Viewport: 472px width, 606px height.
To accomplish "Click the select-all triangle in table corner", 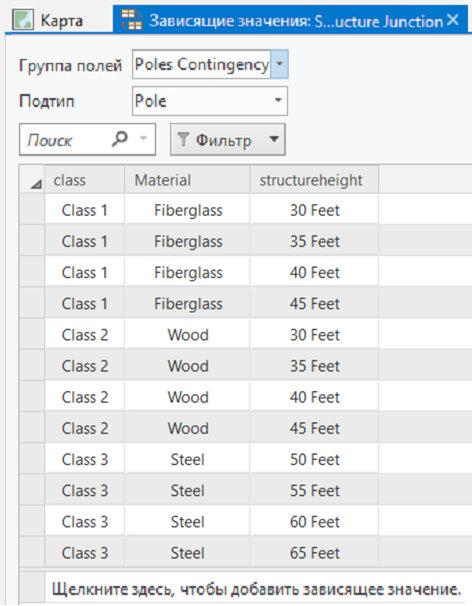I will (36, 185).
